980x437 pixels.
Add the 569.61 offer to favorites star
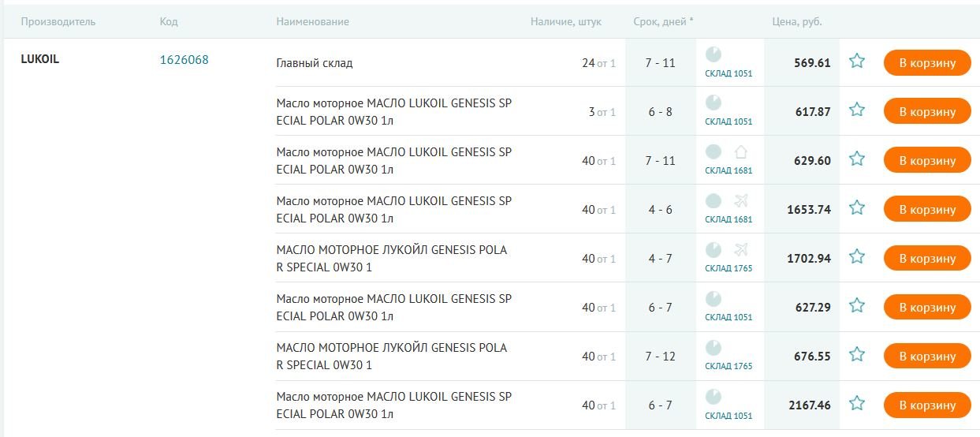tap(857, 61)
